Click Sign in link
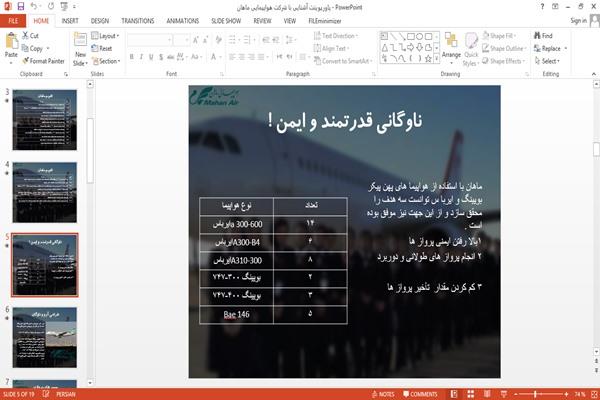This screenshot has height=400, width=600. coord(578,21)
